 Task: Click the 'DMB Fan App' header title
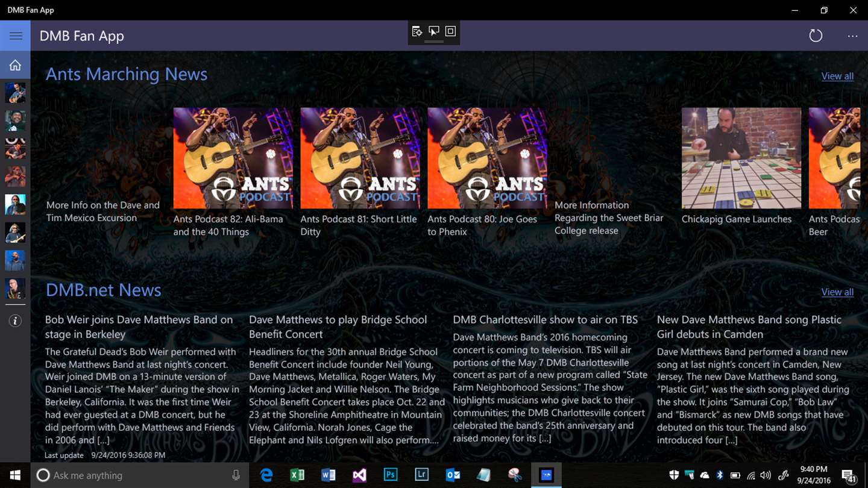coord(82,36)
